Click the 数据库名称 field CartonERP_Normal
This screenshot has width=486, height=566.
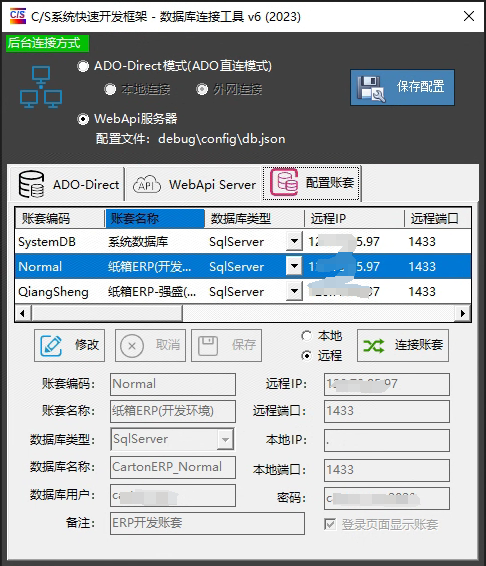pyautogui.click(x=173, y=467)
